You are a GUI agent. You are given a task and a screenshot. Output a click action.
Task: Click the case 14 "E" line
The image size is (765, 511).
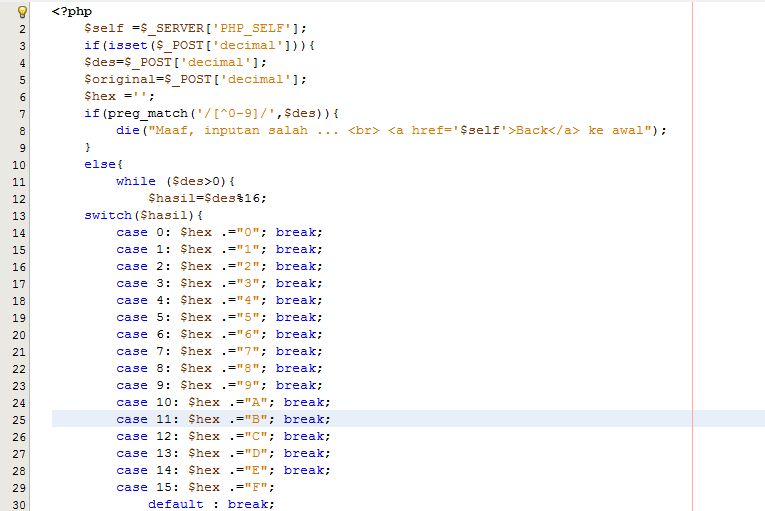223,470
